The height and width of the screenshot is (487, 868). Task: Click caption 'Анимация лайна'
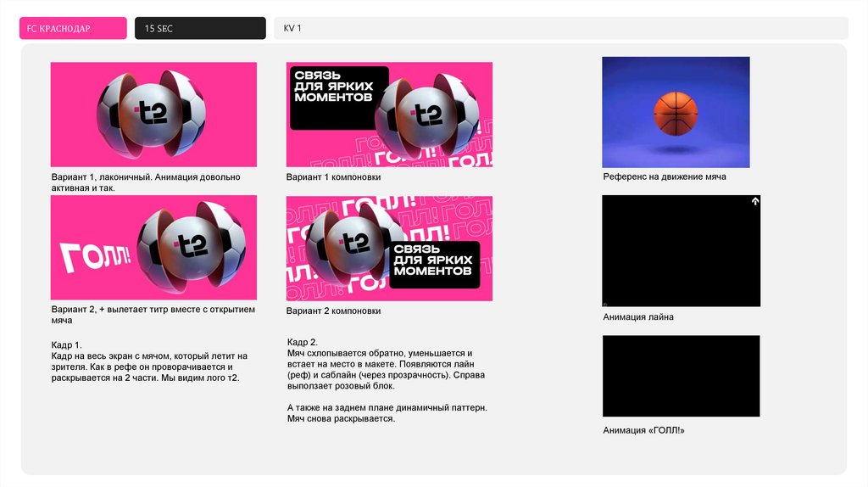pos(638,317)
